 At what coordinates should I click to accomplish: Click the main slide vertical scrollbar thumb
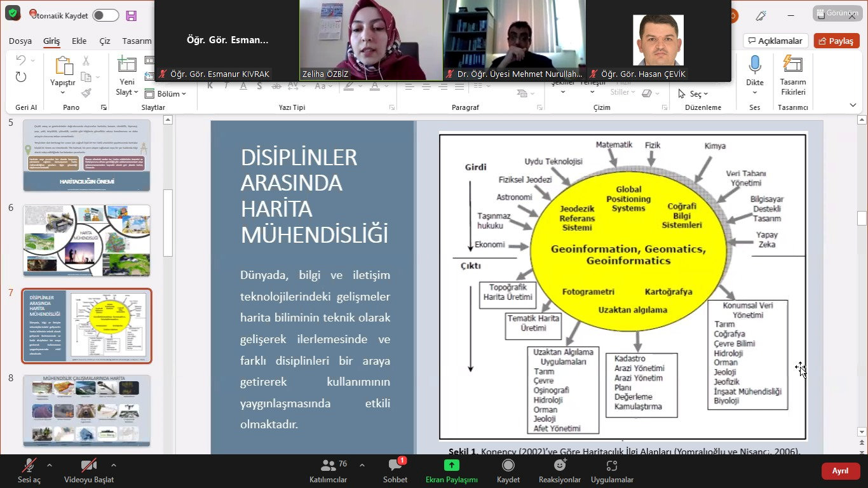click(862, 219)
